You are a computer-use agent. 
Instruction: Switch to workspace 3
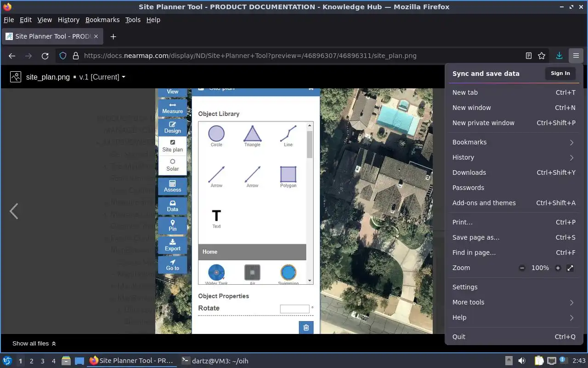coord(43,361)
